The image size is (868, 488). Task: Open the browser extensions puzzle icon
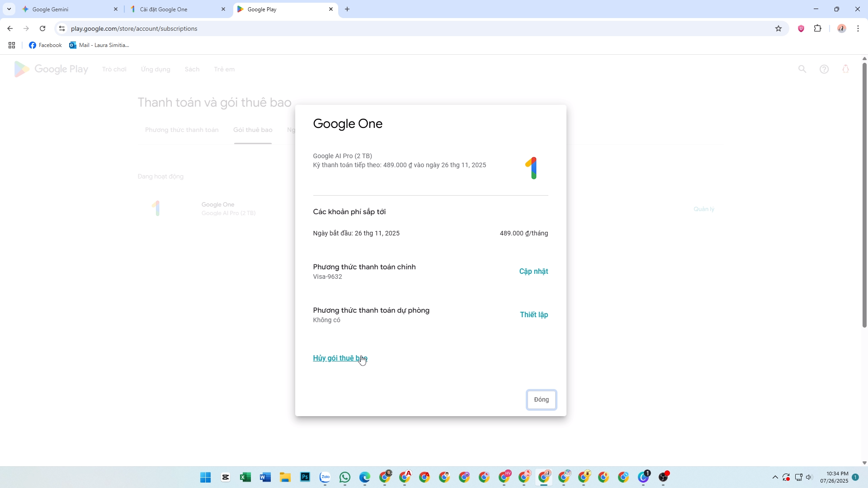[817, 28]
